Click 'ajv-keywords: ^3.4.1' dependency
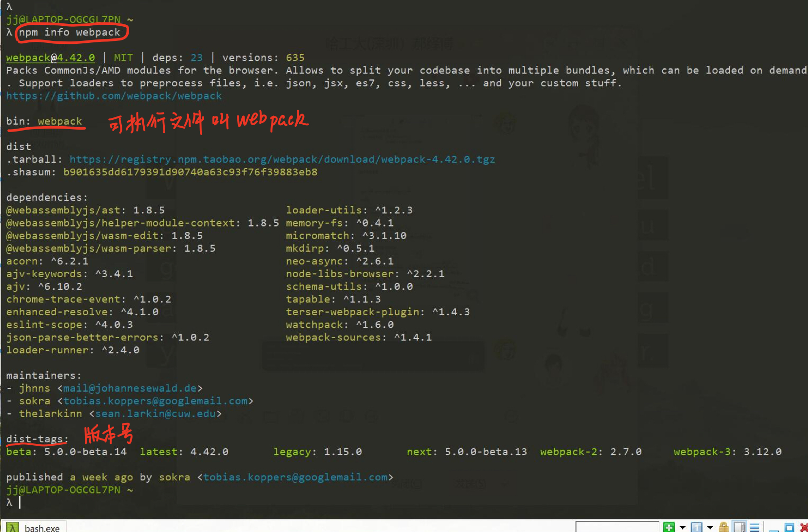The image size is (808, 532). click(70, 274)
